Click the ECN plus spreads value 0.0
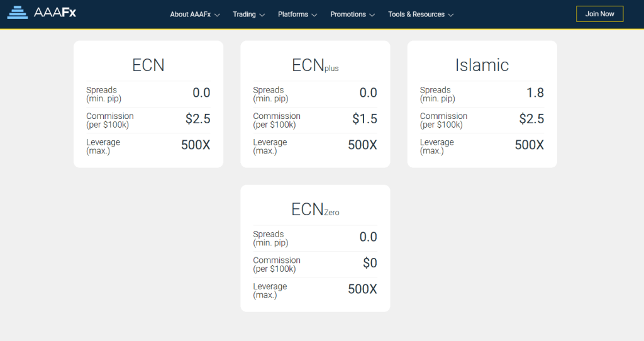Screen dimensions: 644x341 tap(369, 93)
